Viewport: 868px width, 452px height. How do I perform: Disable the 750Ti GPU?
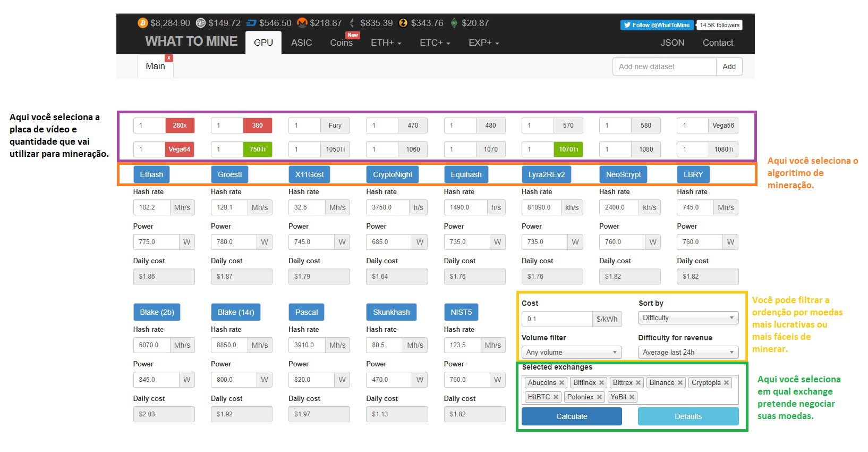[258, 149]
